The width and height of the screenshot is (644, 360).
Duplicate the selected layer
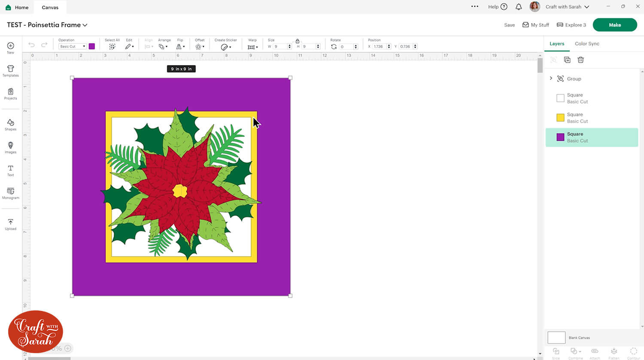coord(567,60)
